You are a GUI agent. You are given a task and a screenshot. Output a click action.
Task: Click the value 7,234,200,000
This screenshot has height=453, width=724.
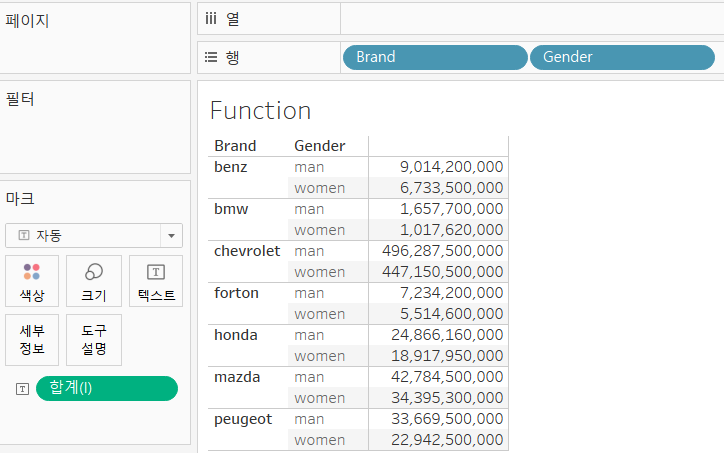(451, 293)
